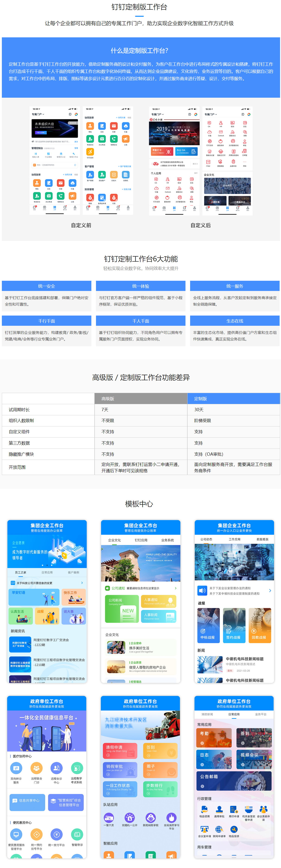Open the 请假申请 tile
Viewport: 281px width, 868px height.
point(121,750)
